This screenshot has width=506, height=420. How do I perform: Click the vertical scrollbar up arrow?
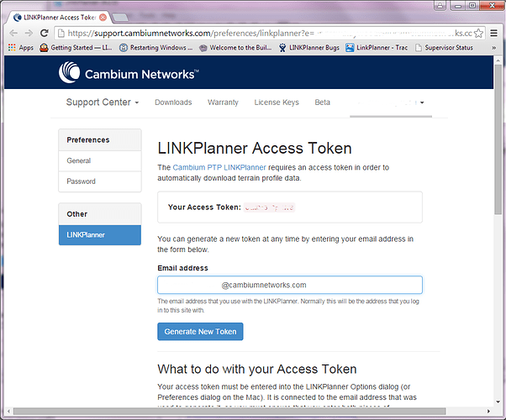click(498, 60)
